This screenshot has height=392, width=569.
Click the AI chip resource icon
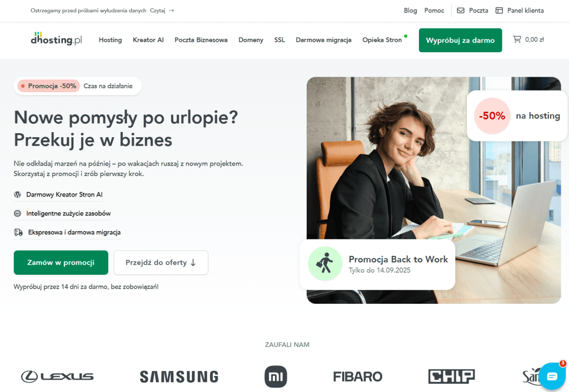(17, 213)
